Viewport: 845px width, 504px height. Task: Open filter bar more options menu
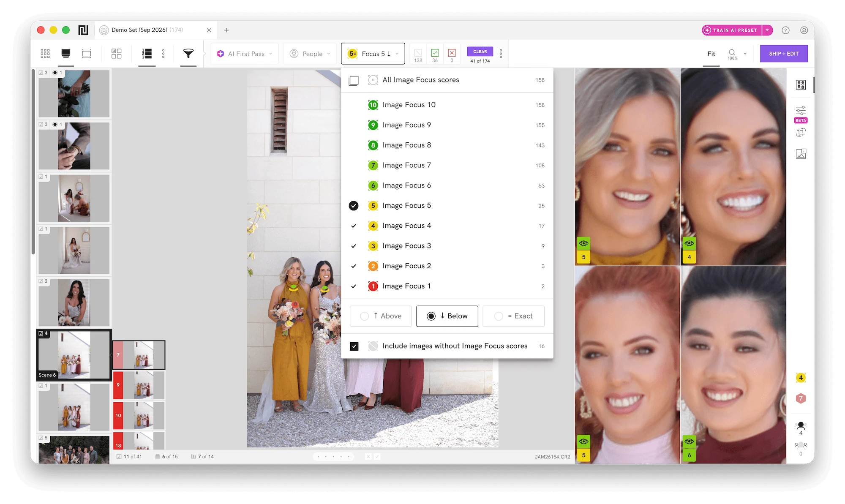point(501,54)
